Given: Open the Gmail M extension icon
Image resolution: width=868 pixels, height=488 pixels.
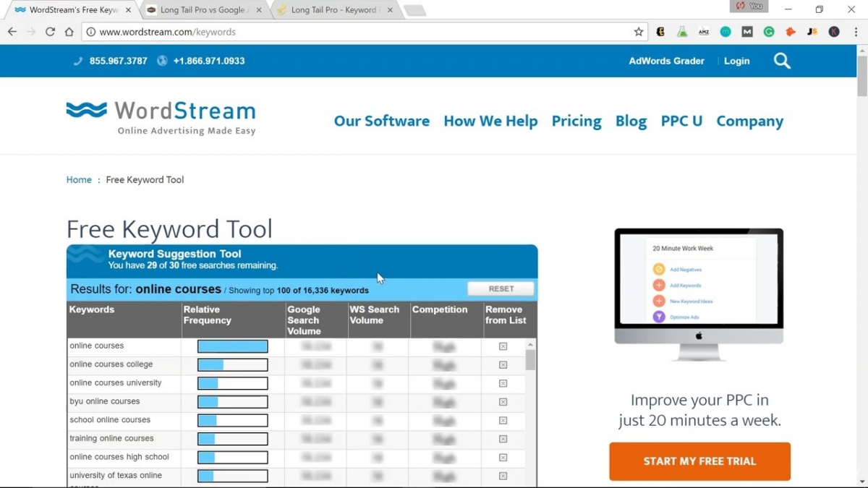Looking at the screenshot, I should pos(747,32).
